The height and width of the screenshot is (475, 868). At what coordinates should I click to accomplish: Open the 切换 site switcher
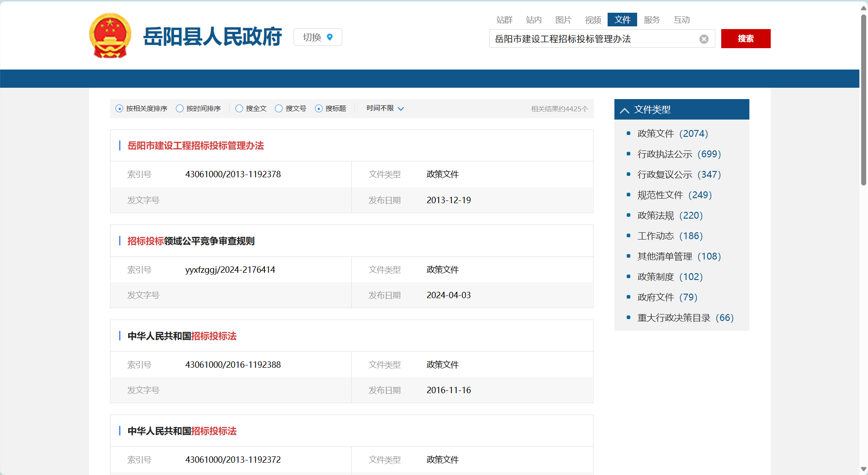click(x=317, y=37)
